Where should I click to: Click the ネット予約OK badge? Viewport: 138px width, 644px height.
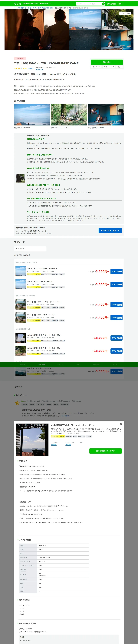20,58
